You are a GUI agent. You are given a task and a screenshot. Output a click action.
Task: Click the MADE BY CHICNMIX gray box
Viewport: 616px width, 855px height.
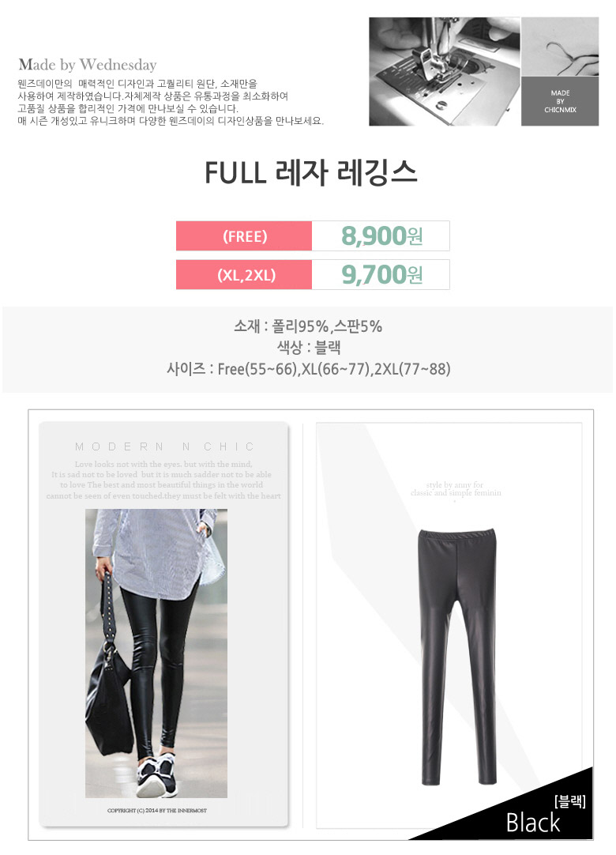[x=560, y=101]
